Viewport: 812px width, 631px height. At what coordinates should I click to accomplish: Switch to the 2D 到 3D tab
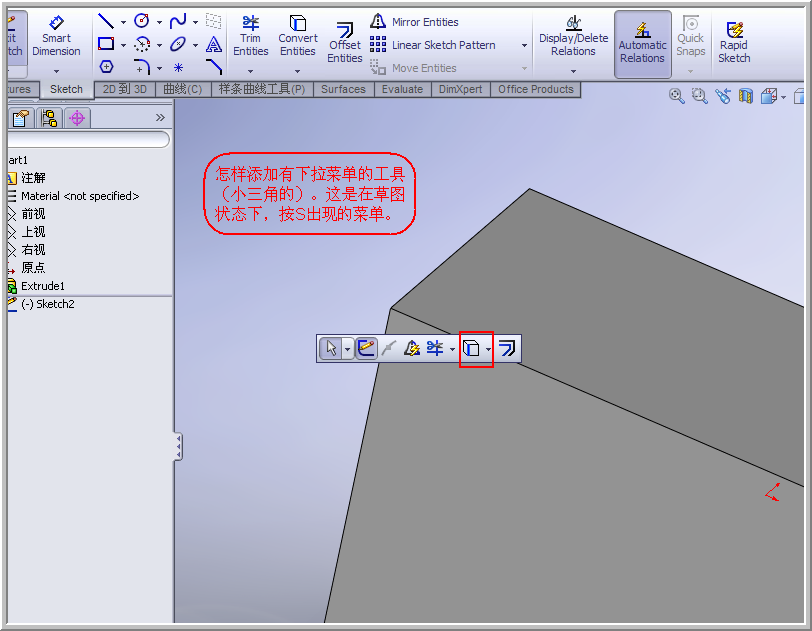click(124, 89)
